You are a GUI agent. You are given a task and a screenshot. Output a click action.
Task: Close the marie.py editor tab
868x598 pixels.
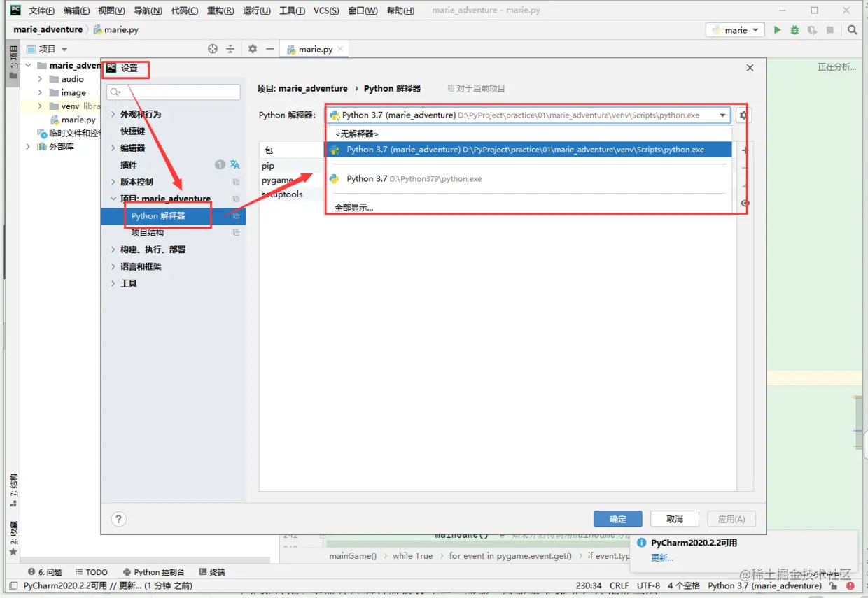pos(340,49)
